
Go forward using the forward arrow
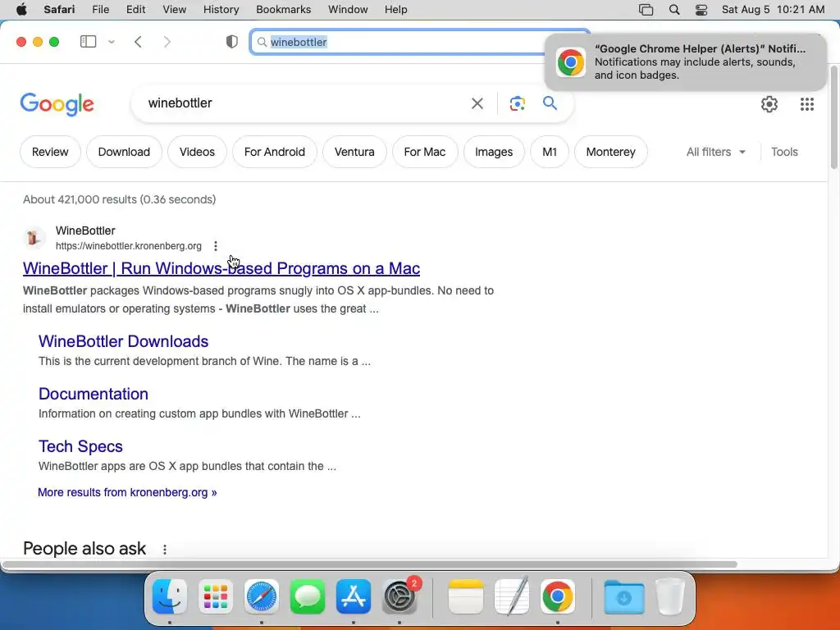pyautogui.click(x=167, y=42)
